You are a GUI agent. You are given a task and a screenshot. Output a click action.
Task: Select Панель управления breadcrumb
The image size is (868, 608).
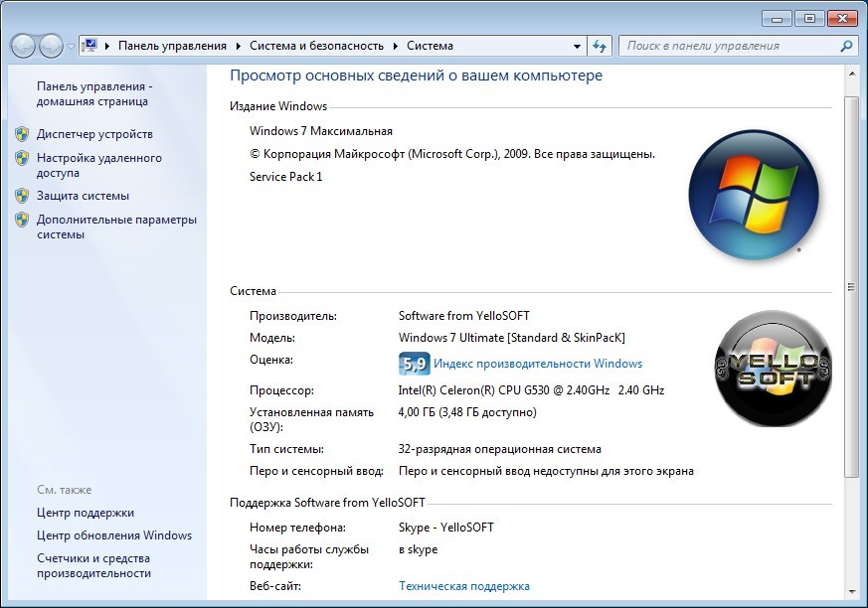click(172, 46)
